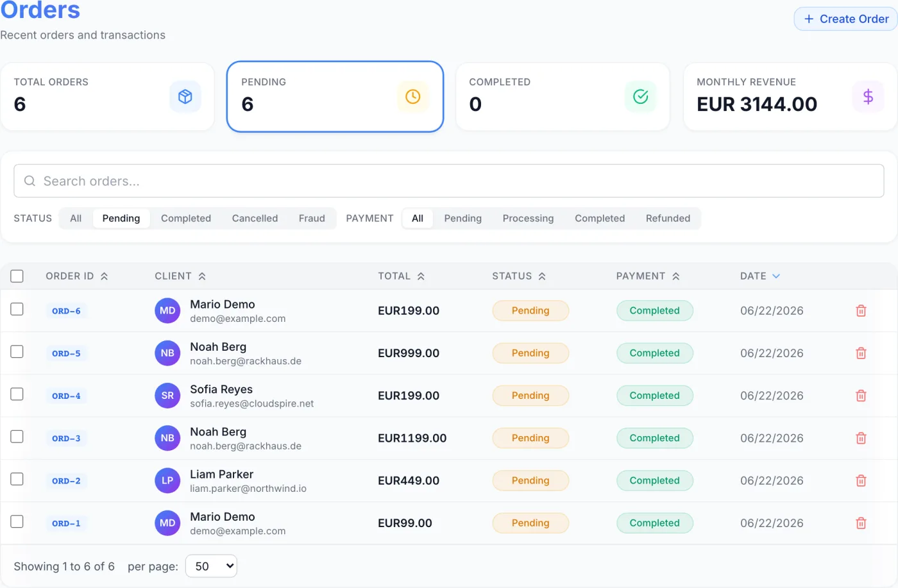Select the Completed status filter

point(186,219)
